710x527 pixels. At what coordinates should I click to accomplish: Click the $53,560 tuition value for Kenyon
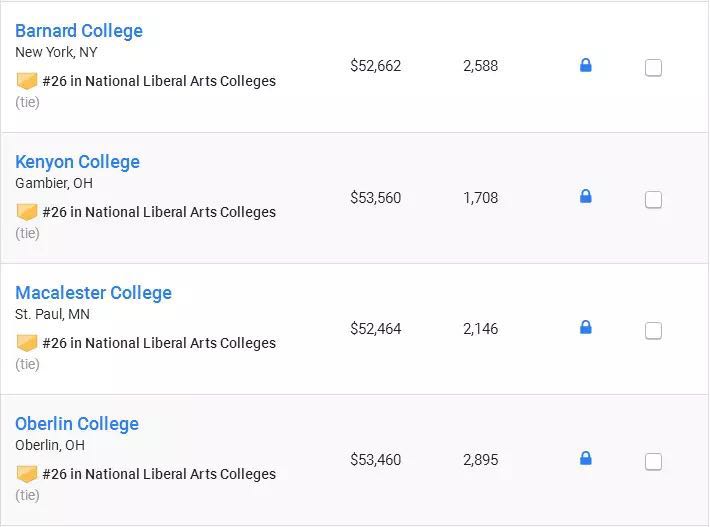click(375, 198)
